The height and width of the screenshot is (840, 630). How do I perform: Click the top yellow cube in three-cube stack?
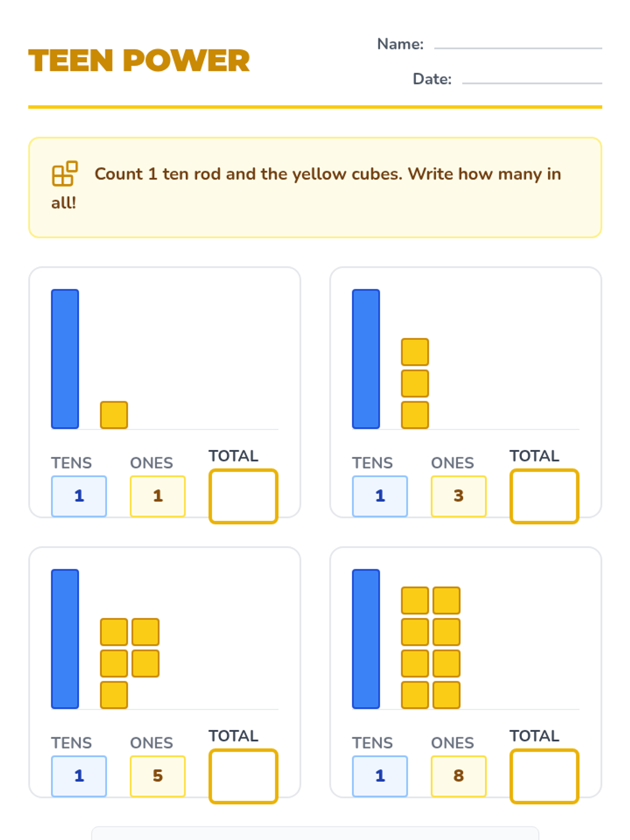click(x=415, y=352)
